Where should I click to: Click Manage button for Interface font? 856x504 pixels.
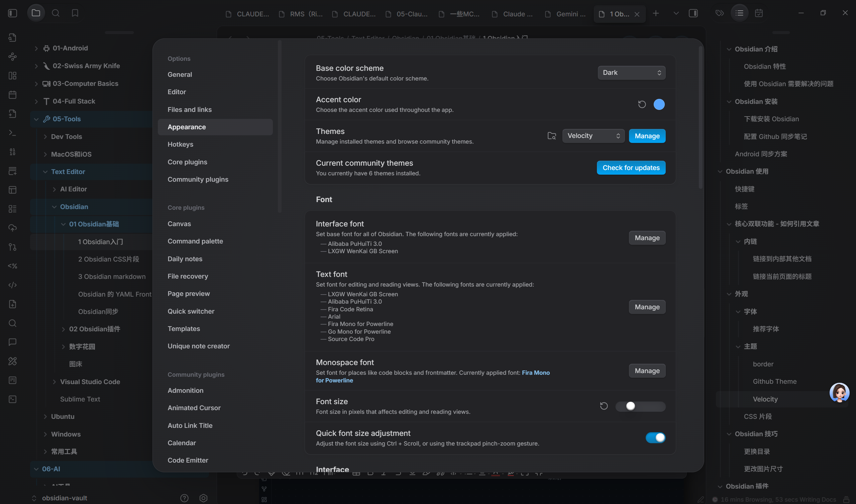click(647, 238)
